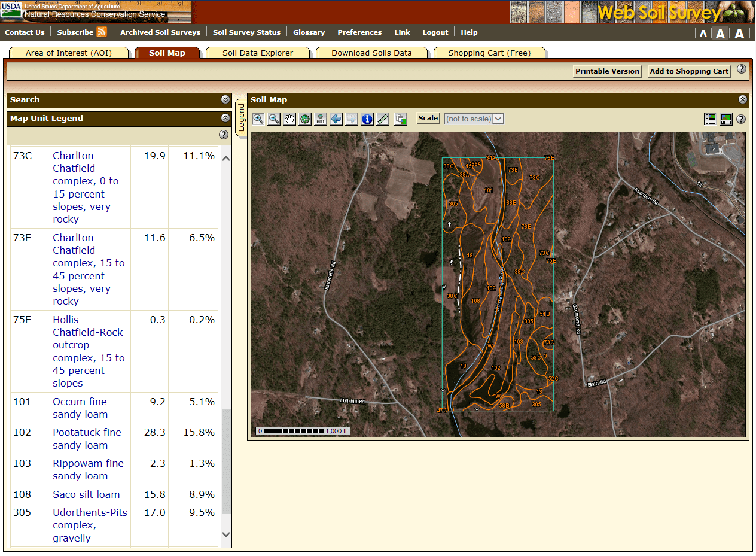This screenshot has width=756, height=556.
Task: Click the USDA logo
Action: [x=11, y=10]
